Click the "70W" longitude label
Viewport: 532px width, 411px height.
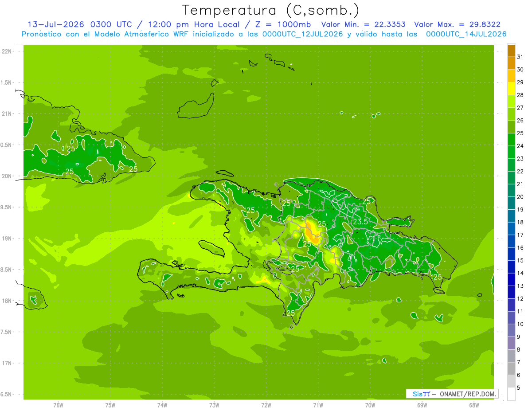click(370, 405)
